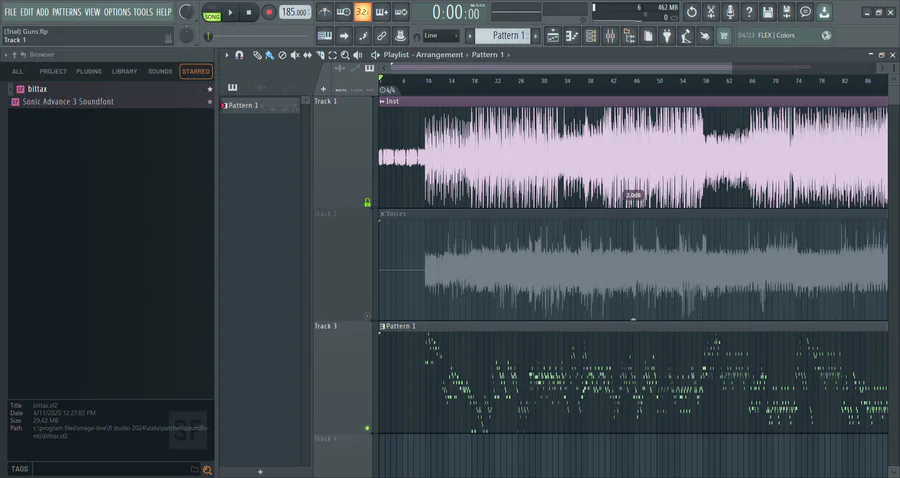Toggle the link (multilink controllers) icon
Image resolution: width=900 pixels, height=478 pixels.
(x=382, y=36)
